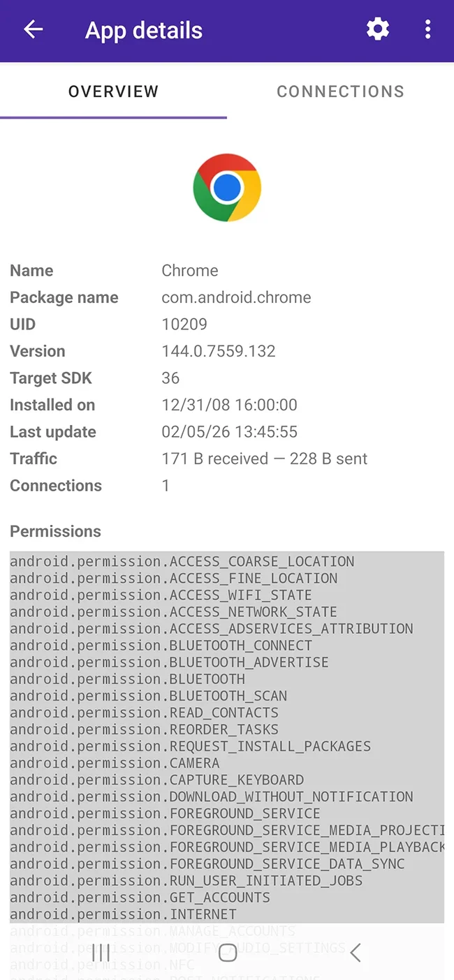The width and height of the screenshot is (454, 980).
Task: Tap the BLUETOOTH_SCAN permission entry
Action: [148, 696]
